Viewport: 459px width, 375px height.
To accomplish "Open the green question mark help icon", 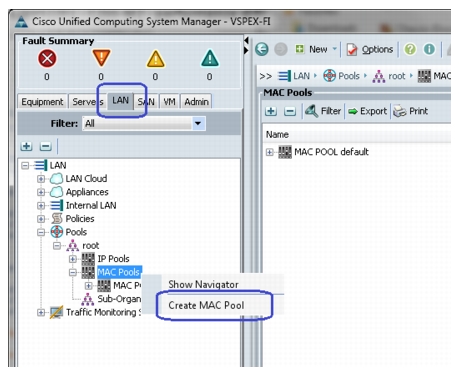I will [x=410, y=49].
